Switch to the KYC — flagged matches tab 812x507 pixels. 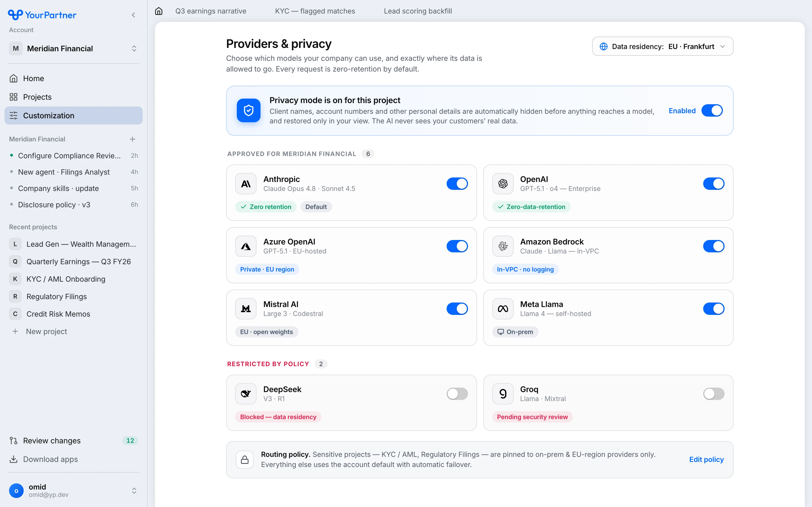[x=315, y=11]
